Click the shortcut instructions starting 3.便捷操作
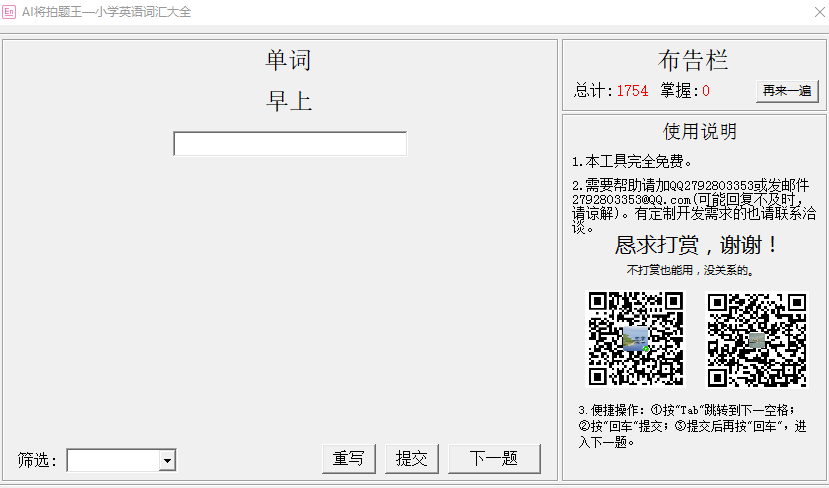 (693, 426)
